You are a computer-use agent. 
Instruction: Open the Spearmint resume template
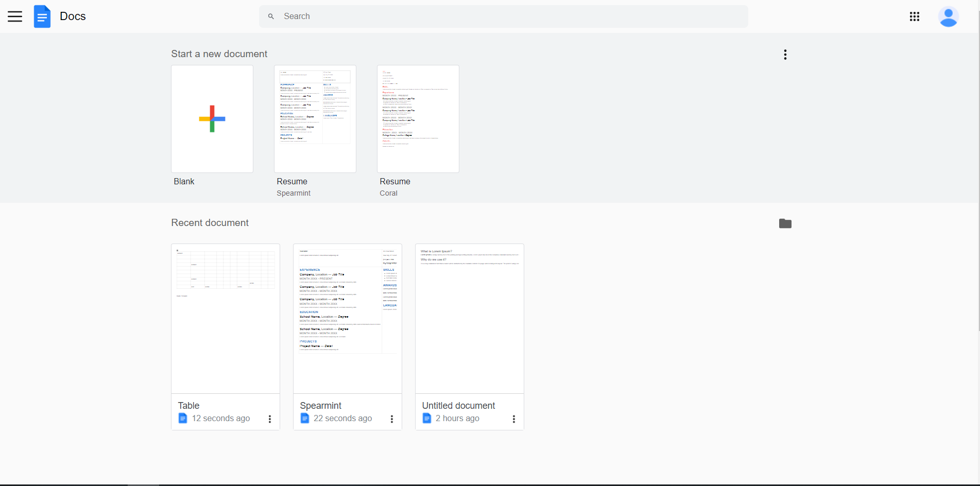click(x=315, y=118)
